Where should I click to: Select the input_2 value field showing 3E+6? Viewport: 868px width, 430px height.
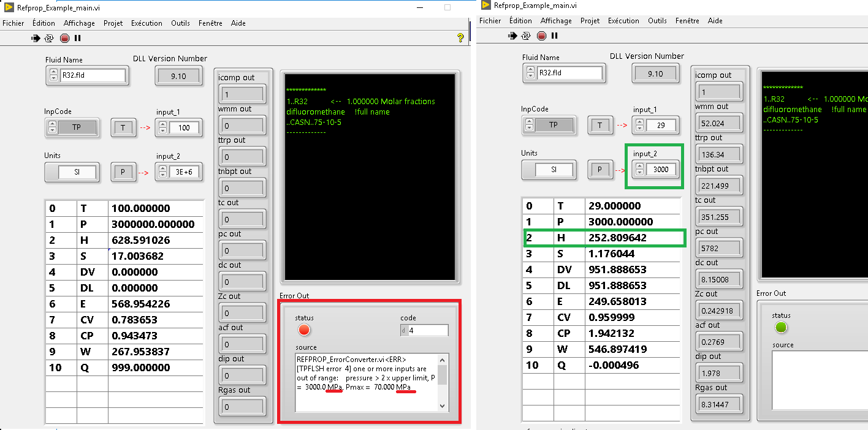click(x=183, y=172)
